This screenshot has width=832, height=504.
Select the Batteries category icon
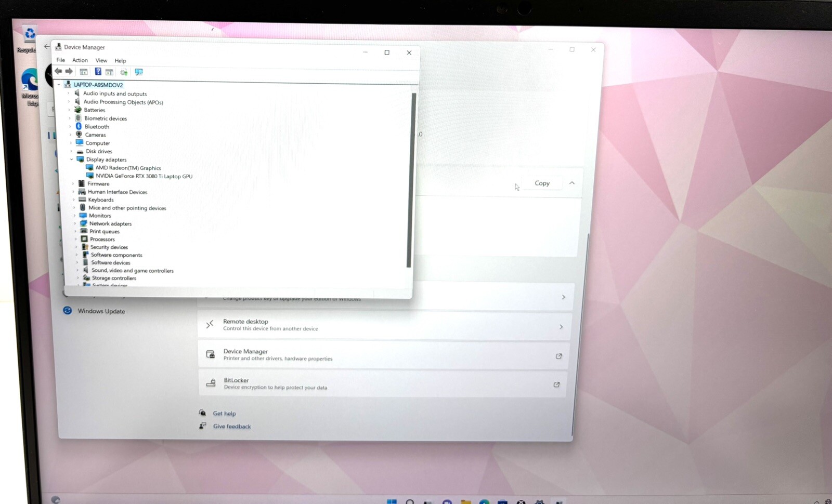coord(78,110)
